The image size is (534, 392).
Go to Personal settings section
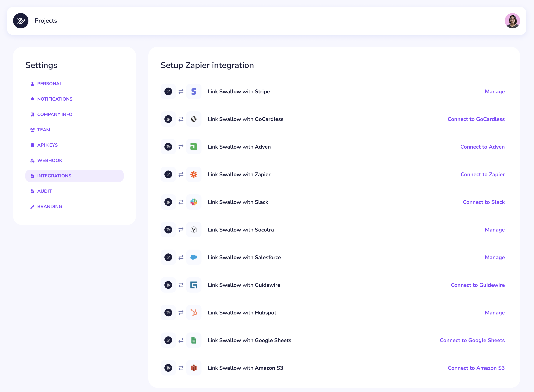49,84
